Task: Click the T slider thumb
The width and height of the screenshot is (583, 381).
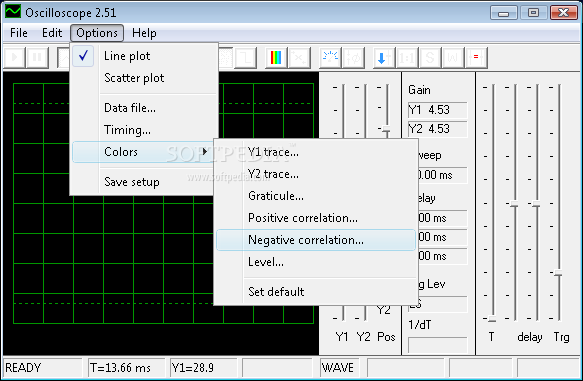Action: [492, 319]
